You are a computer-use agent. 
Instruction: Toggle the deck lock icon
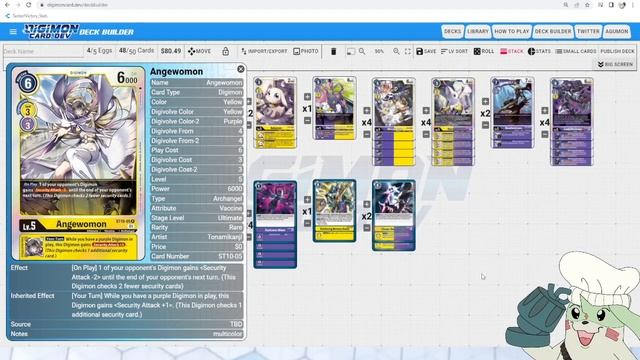pyautogui.click(x=226, y=51)
